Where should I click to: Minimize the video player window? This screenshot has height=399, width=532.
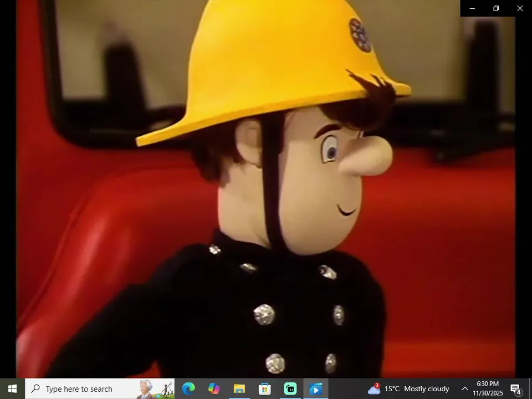coord(472,8)
